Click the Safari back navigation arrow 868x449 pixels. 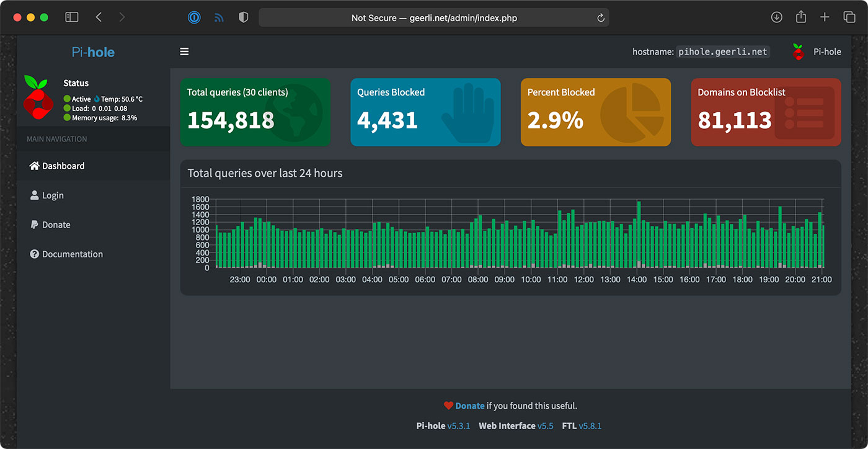tap(99, 17)
